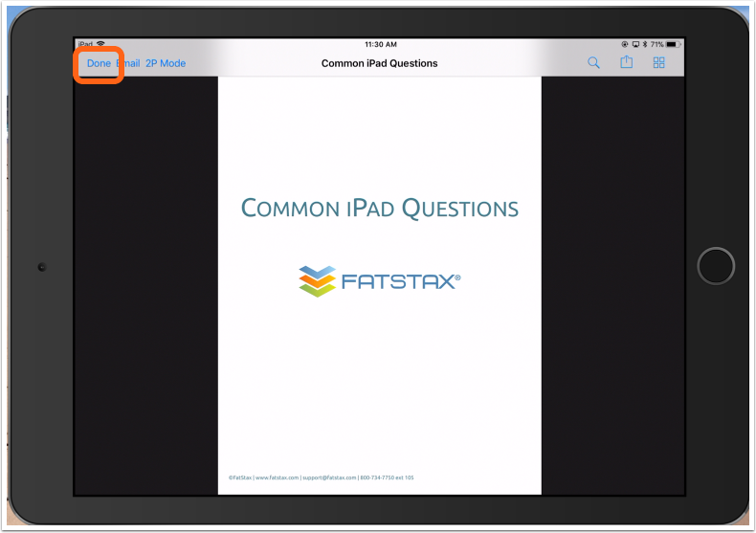Tap the share icon
756x533 pixels.
point(626,62)
